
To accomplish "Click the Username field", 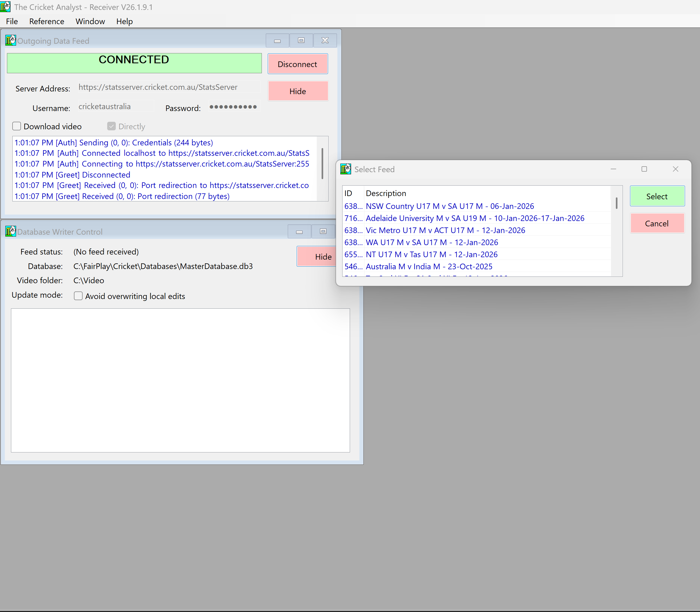I will (116, 106).
